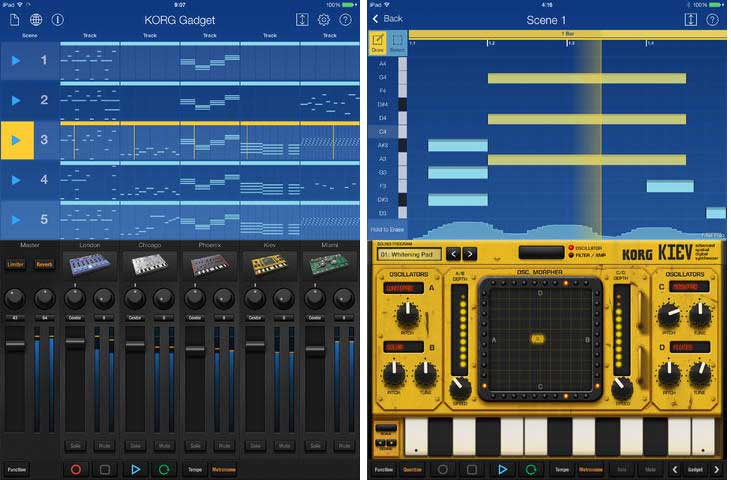Open help icon in Scene 1 editor

click(712, 20)
